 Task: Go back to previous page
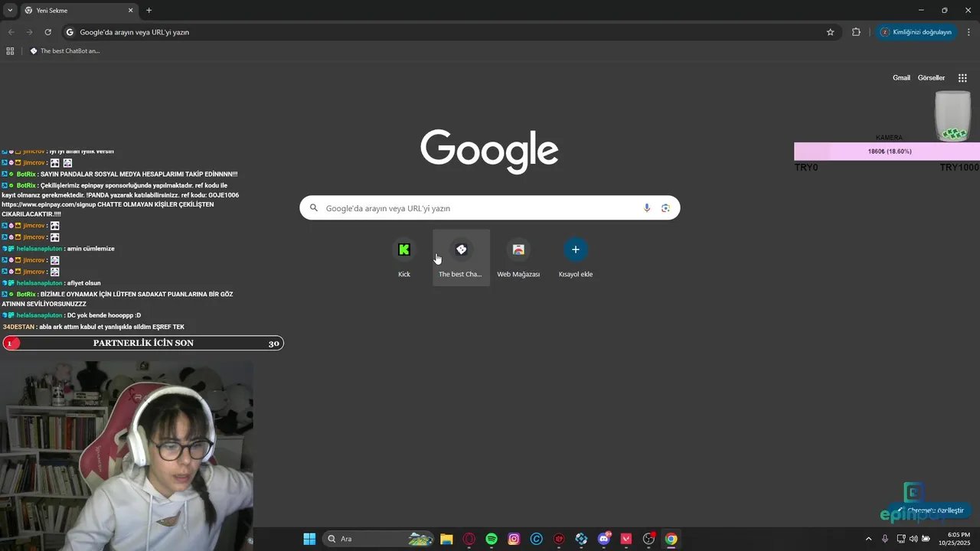(11, 32)
